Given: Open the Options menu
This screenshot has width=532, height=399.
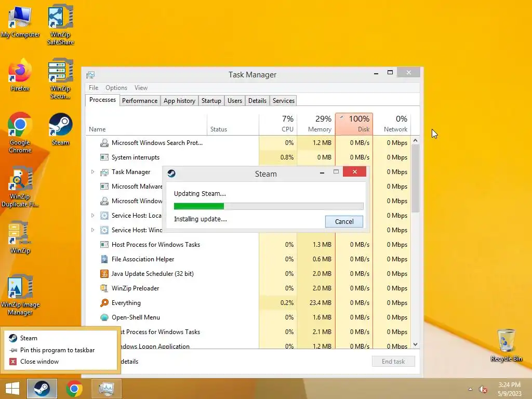Looking at the screenshot, I should pos(116,87).
